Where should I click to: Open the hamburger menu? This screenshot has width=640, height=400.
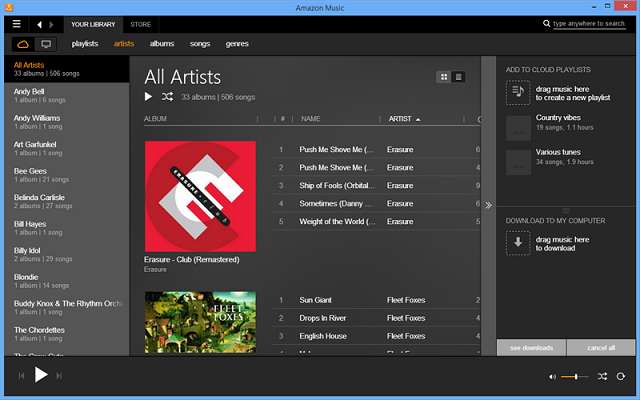click(x=16, y=23)
